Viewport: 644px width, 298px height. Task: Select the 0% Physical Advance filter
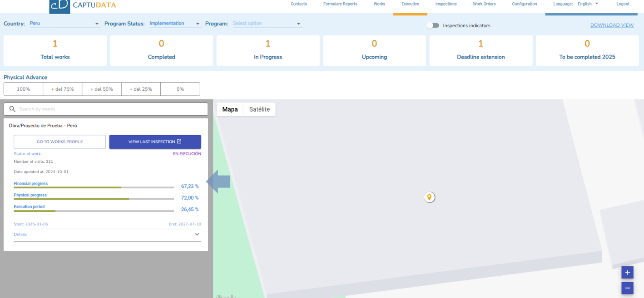pos(180,89)
